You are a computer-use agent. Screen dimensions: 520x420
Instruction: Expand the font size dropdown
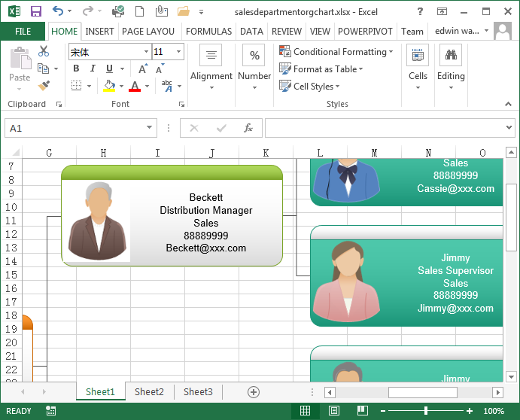point(178,52)
